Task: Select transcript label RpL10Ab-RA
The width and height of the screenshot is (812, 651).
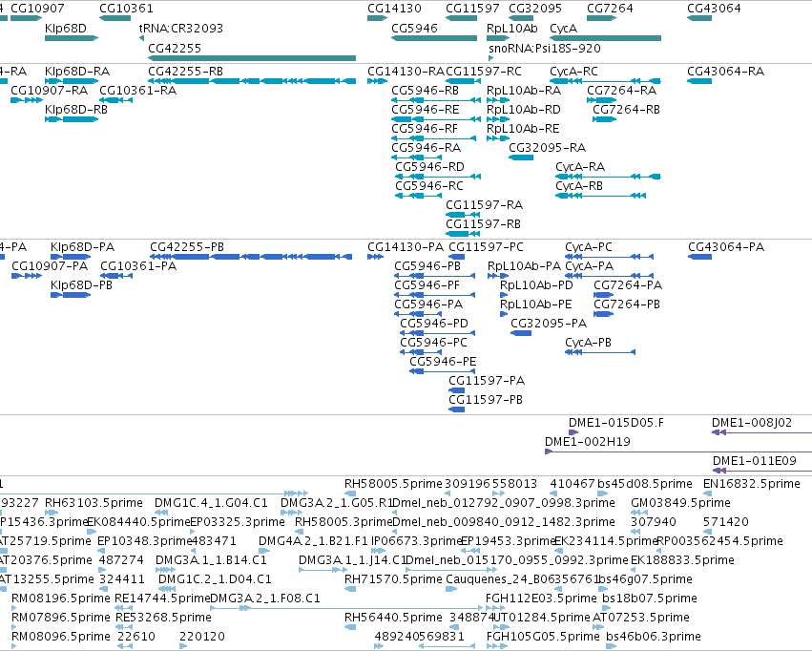Action: [524, 90]
